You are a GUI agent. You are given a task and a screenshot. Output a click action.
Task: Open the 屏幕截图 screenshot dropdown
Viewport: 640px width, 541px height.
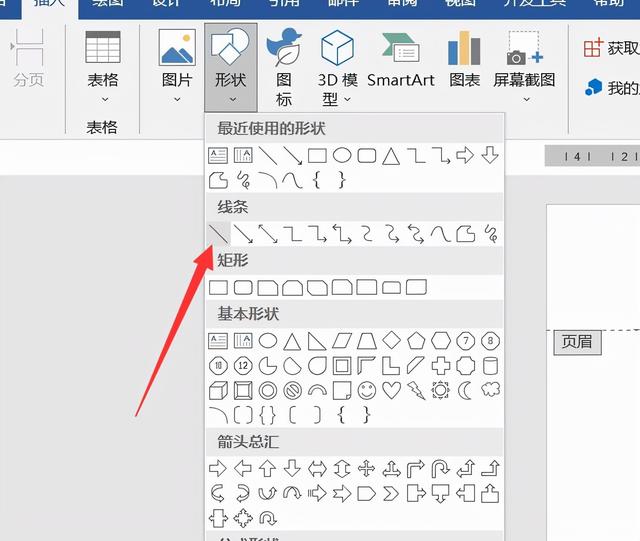point(524,67)
